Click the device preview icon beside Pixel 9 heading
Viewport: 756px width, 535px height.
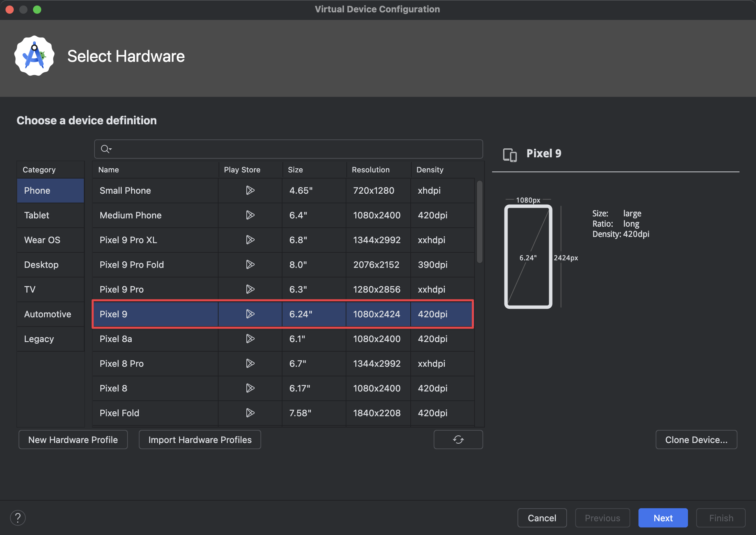[x=510, y=155]
